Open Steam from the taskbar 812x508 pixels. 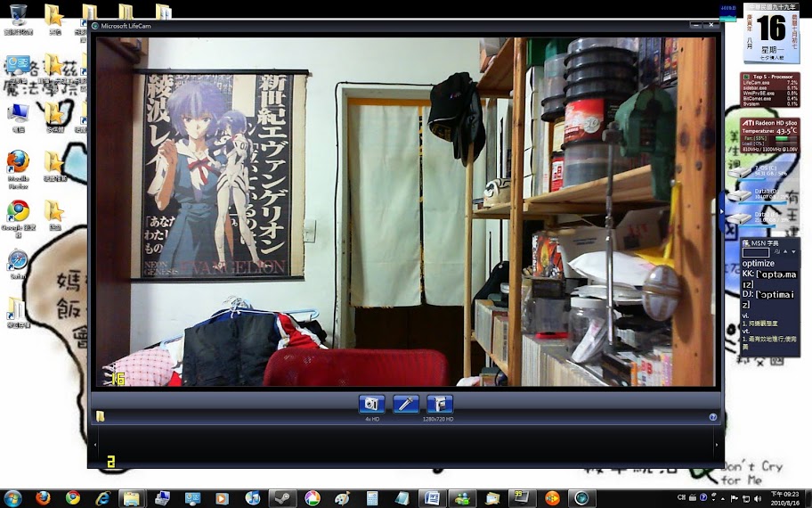point(282,499)
